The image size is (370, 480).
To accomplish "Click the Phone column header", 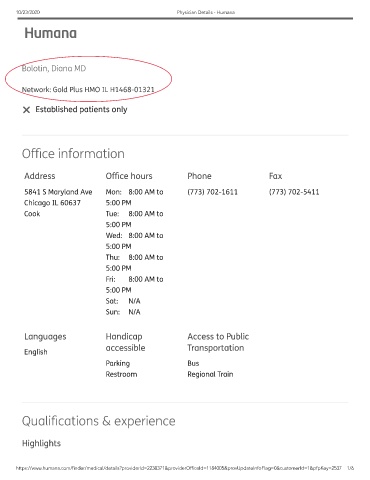I will click(199, 176).
